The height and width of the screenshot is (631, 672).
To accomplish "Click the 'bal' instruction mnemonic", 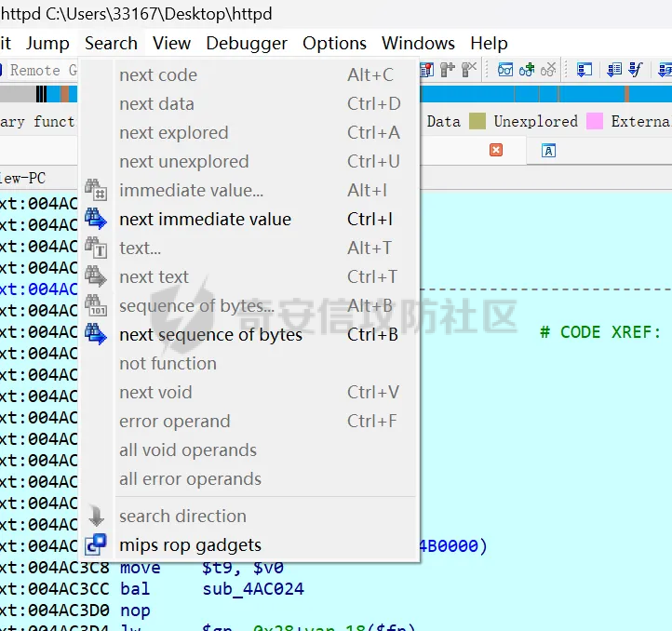I will point(135,589).
